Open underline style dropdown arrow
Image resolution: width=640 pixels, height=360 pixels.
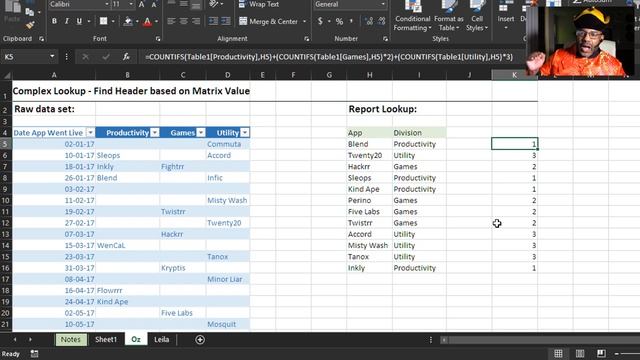pyautogui.click(x=89, y=21)
